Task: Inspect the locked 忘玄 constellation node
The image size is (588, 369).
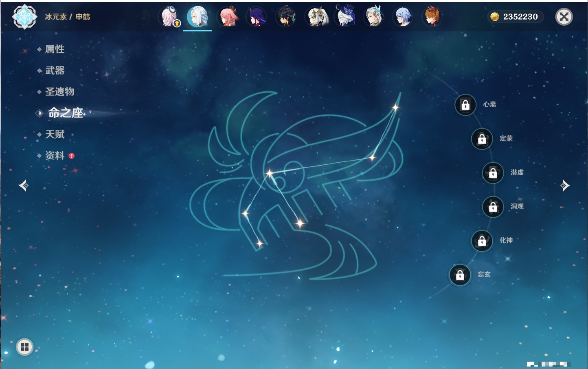Action: click(460, 275)
